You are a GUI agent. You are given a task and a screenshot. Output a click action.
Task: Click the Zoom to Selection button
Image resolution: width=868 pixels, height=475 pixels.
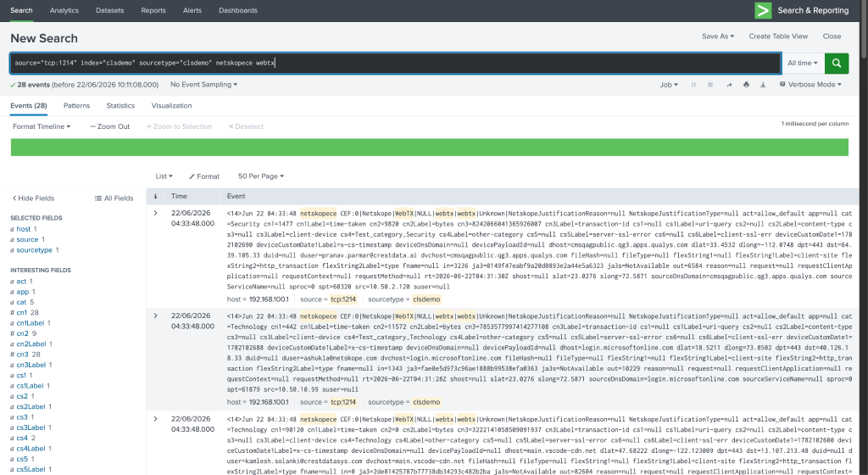tap(179, 126)
